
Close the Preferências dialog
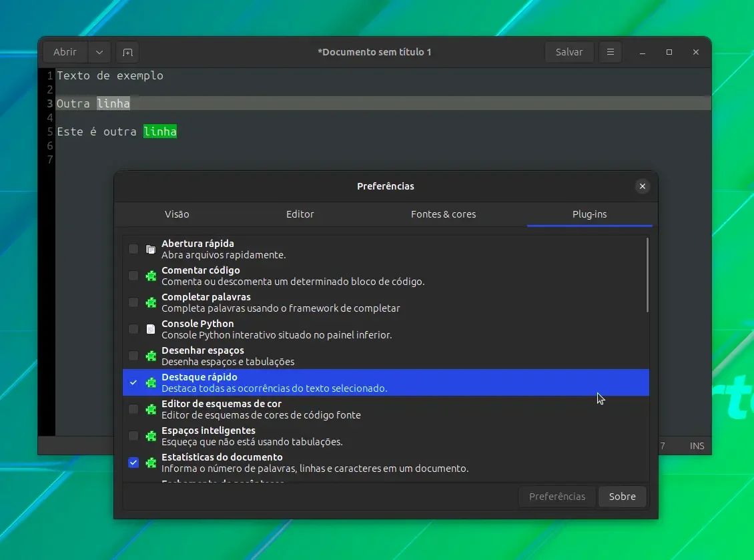click(642, 186)
